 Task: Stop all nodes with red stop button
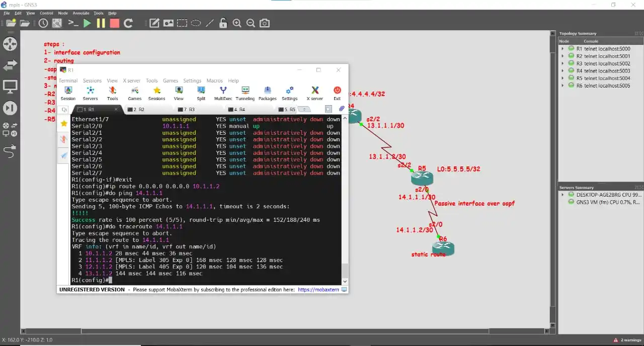click(114, 23)
